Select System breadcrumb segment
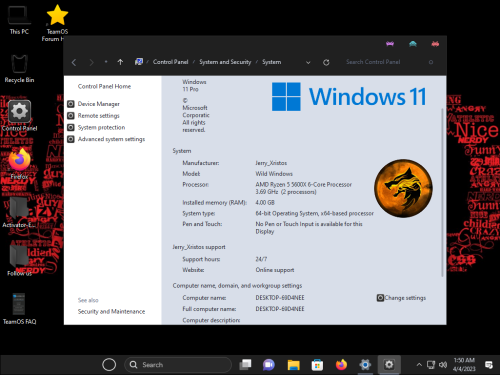Image resolution: width=500 pixels, height=375 pixels. pos(271,62)
